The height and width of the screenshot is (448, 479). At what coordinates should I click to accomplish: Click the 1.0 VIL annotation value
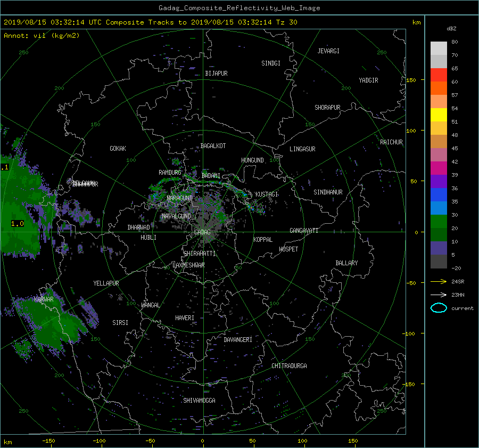click(x=18, y=224)
